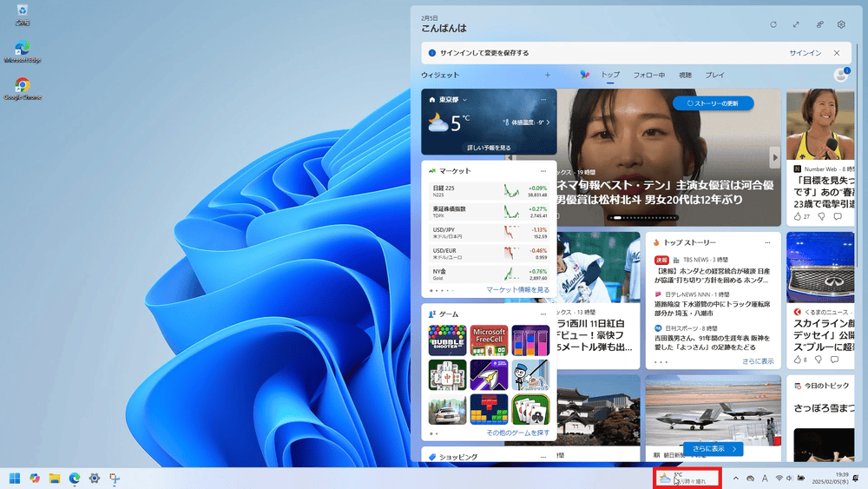Refresh the widgets feed
The image size is (868, 489).
(773, 25)
